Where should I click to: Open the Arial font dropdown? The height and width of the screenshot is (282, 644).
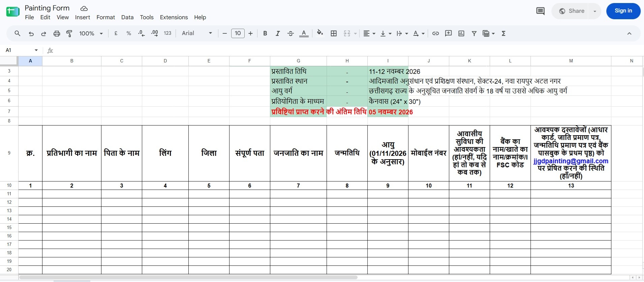coord(197,33)
